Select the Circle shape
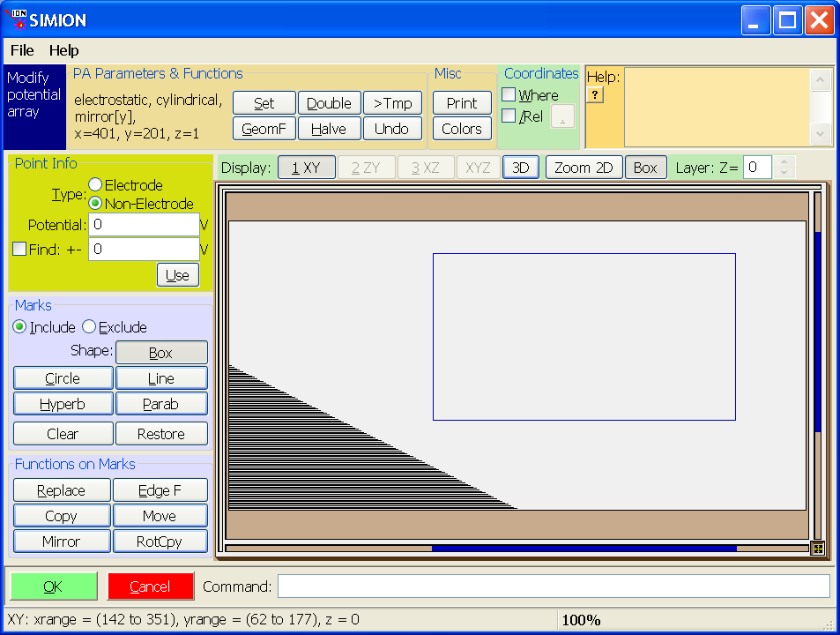 (x=63, y=378)
